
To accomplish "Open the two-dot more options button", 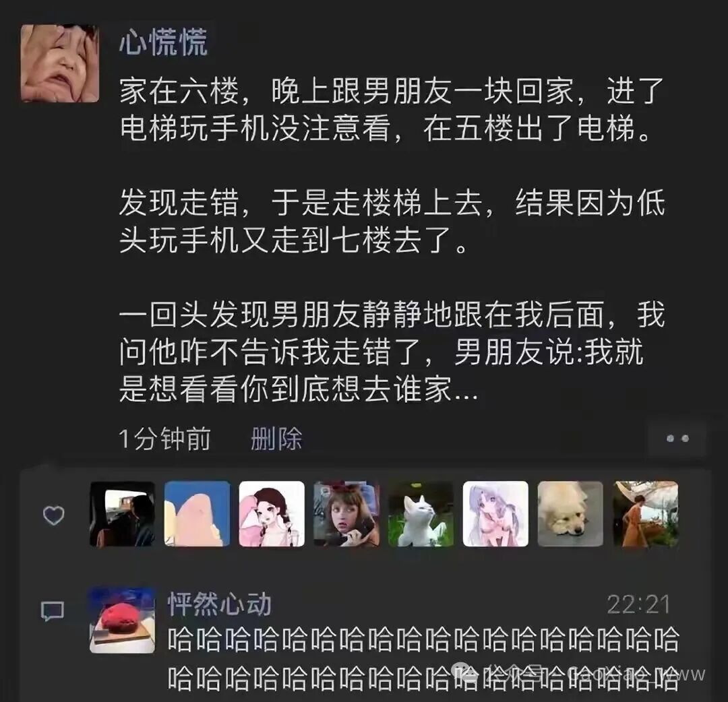I will pos(677,438).
